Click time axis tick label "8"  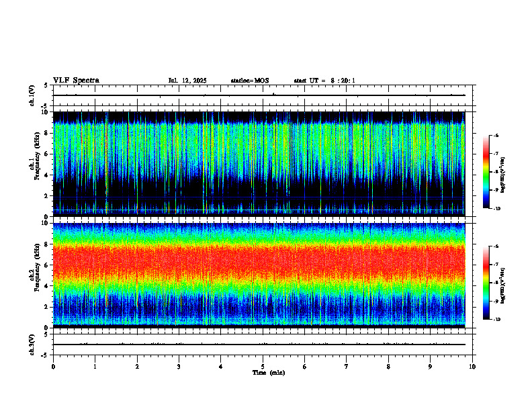point(388,367)
